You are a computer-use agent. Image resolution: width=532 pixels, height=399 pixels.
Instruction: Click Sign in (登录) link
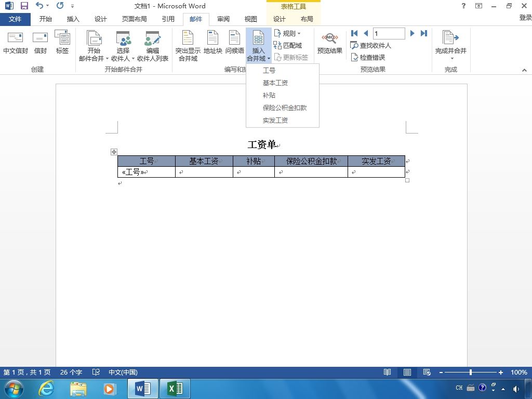point(525,18)
